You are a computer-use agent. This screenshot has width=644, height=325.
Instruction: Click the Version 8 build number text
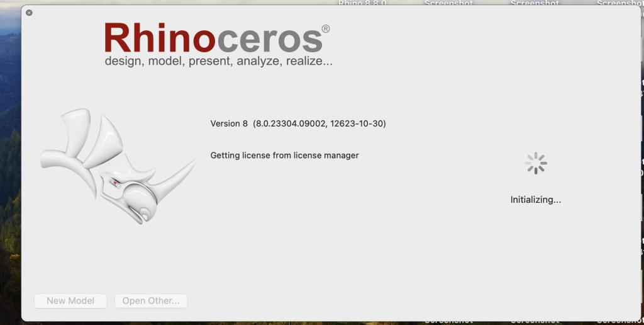click(x=298, y=123)
